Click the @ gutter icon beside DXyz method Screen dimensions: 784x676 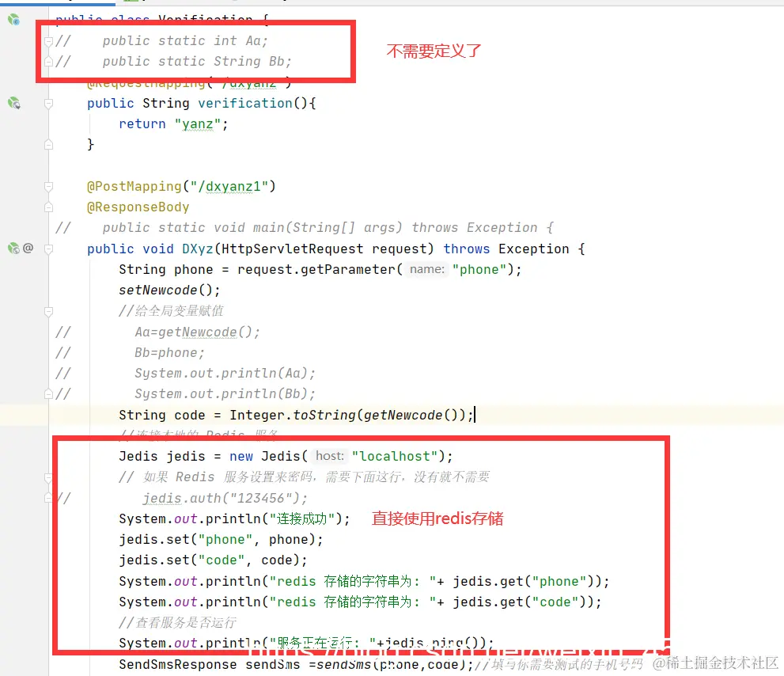pos(28,249)
